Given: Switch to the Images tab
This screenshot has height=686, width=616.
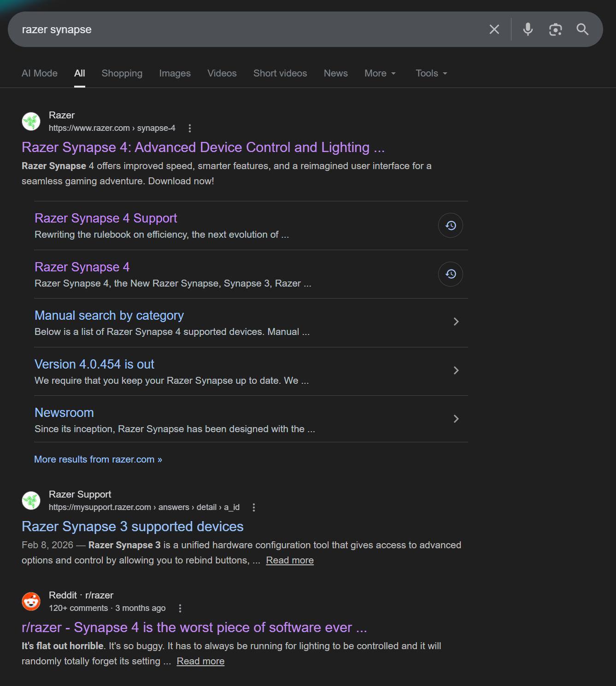Looking at the screenshot, I should coord(175,73).
